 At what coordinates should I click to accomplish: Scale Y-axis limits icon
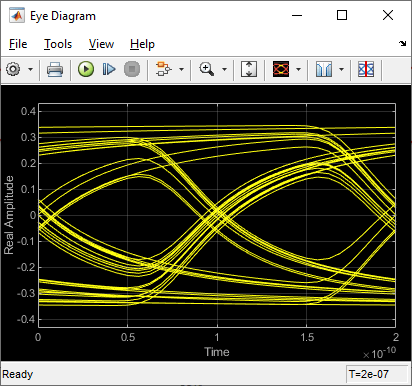tap(249, 69)
